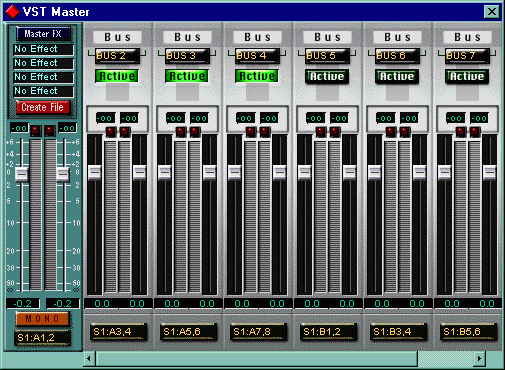
Task: Click the right fader handle of BUS 7
Action: click(489, 172)
